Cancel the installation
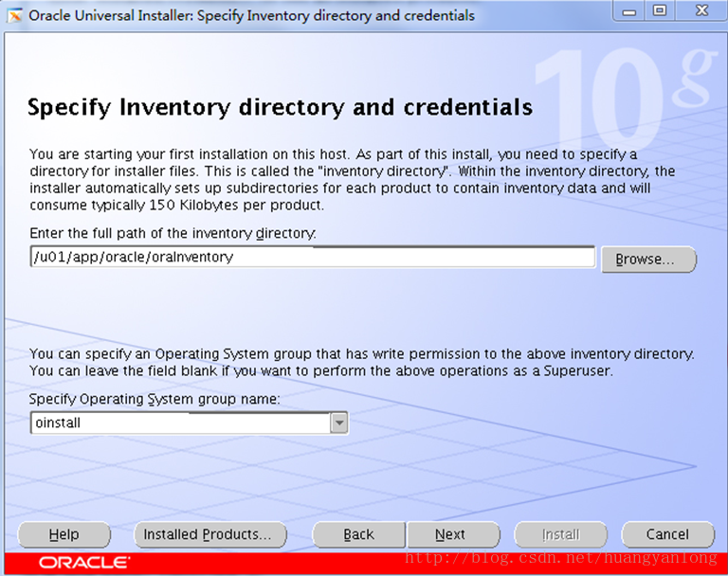 pos(667,534)
